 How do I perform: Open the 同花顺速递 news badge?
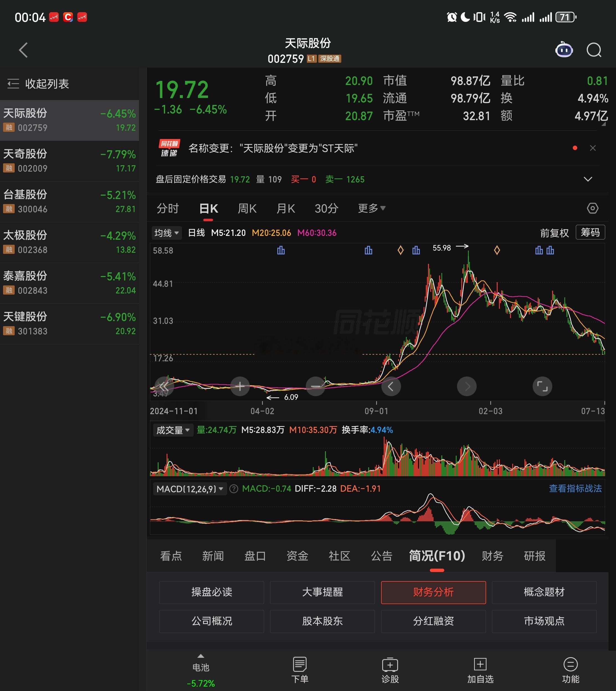point(169,148)
